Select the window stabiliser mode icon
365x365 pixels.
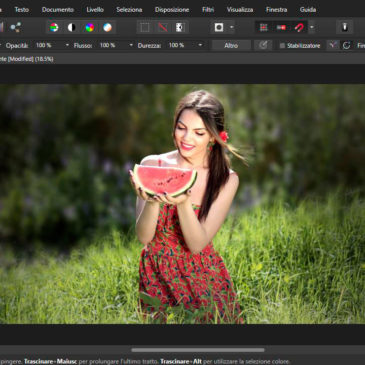(x=346, y=45)
